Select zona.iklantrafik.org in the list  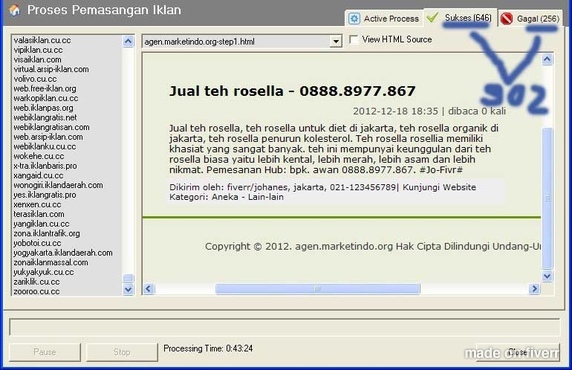tap(47, 234)
